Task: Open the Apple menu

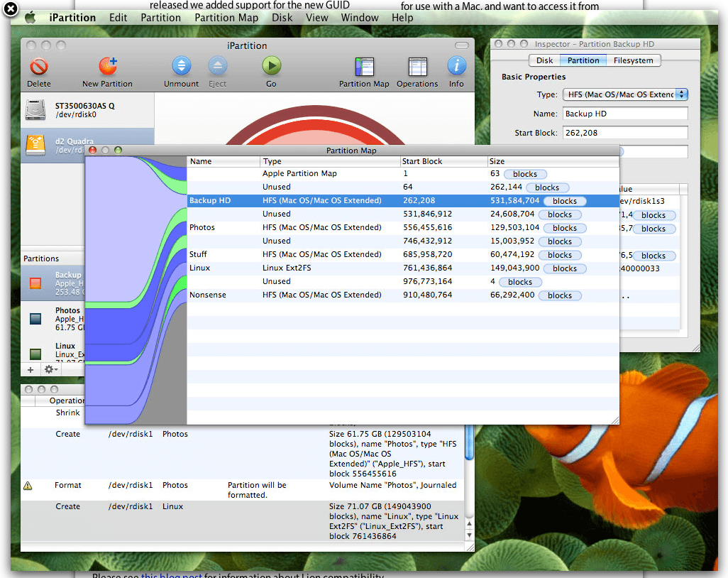Action: [31, 18]
